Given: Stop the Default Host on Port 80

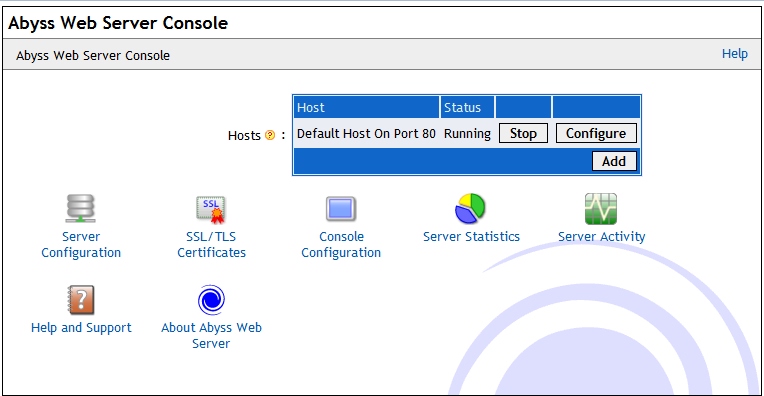Looking at the screenshot, I should [x=523, y=133].
